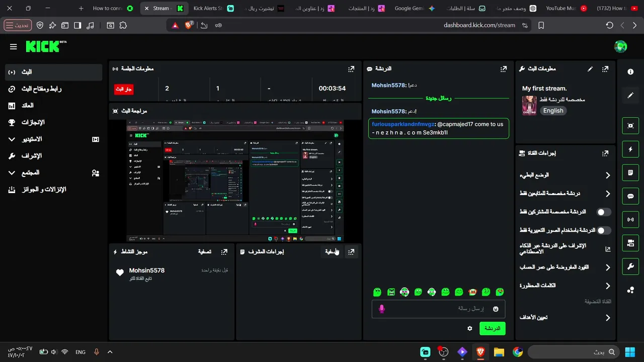
Task: Open the user avatar menu
Action: 620,46
